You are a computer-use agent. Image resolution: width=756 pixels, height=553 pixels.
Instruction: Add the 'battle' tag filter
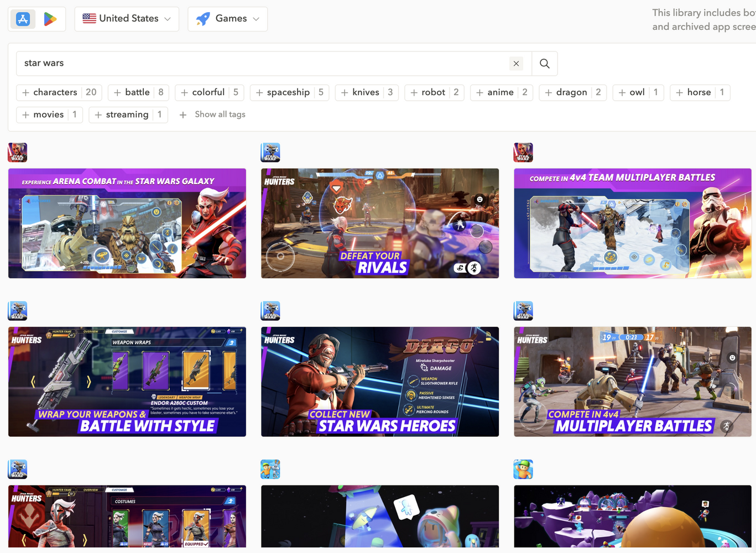(139, 92)
